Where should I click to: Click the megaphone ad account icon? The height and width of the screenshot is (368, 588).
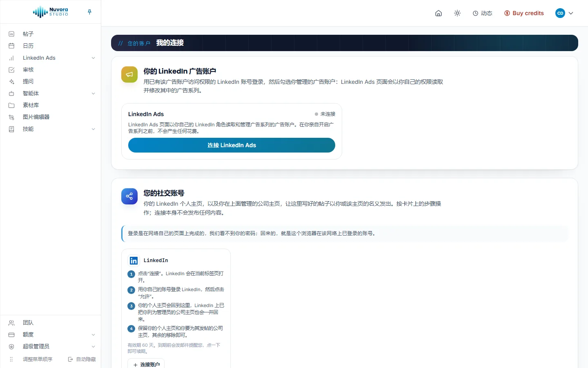129,74
